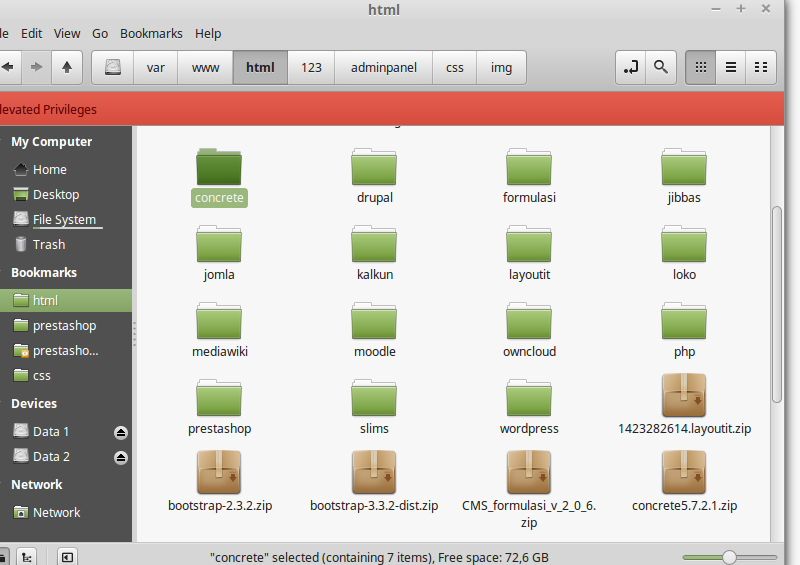Open the Go menu
The image size is (800, 565).
(x=100, y=34)
